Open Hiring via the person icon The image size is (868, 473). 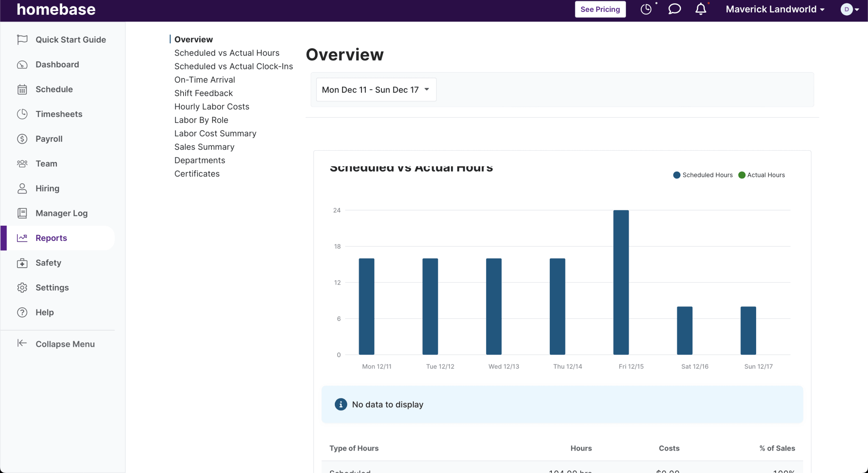click(22, 188)
